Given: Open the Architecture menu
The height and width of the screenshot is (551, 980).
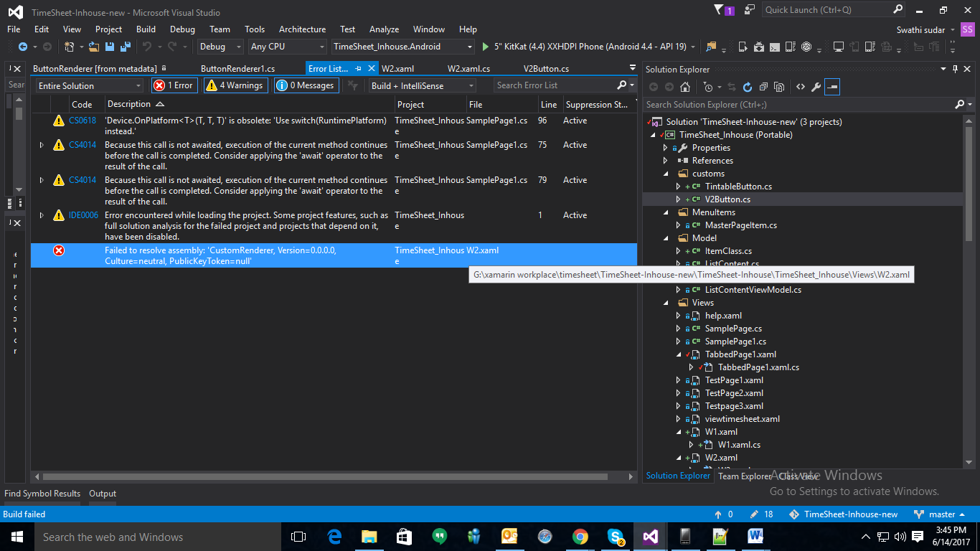Looking at the screenshot, I should [302, 29].
